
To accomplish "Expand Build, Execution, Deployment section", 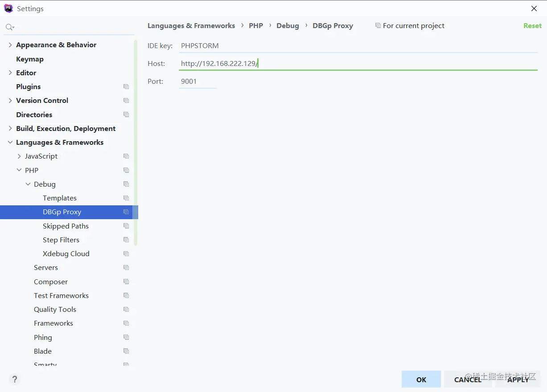I will (10, 128).
